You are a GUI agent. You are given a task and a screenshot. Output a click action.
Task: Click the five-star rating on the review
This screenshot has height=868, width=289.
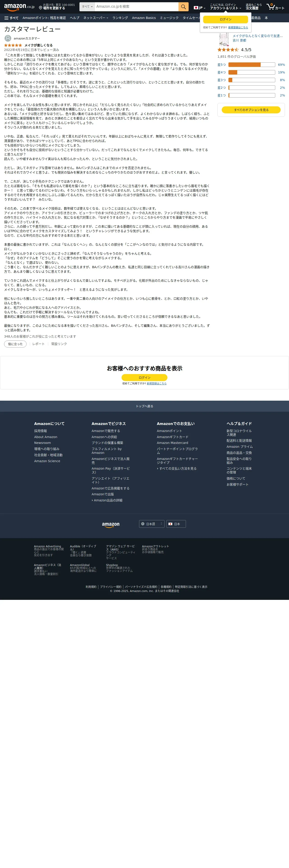pos(13,45)
